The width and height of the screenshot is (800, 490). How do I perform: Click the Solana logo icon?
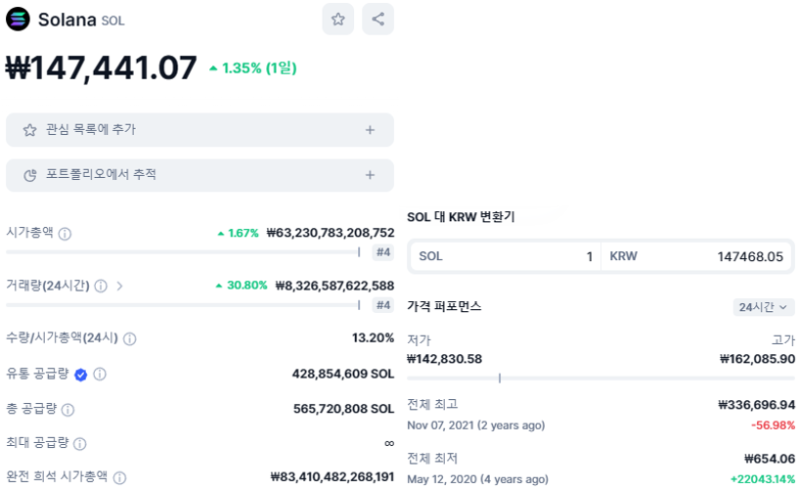18,19
